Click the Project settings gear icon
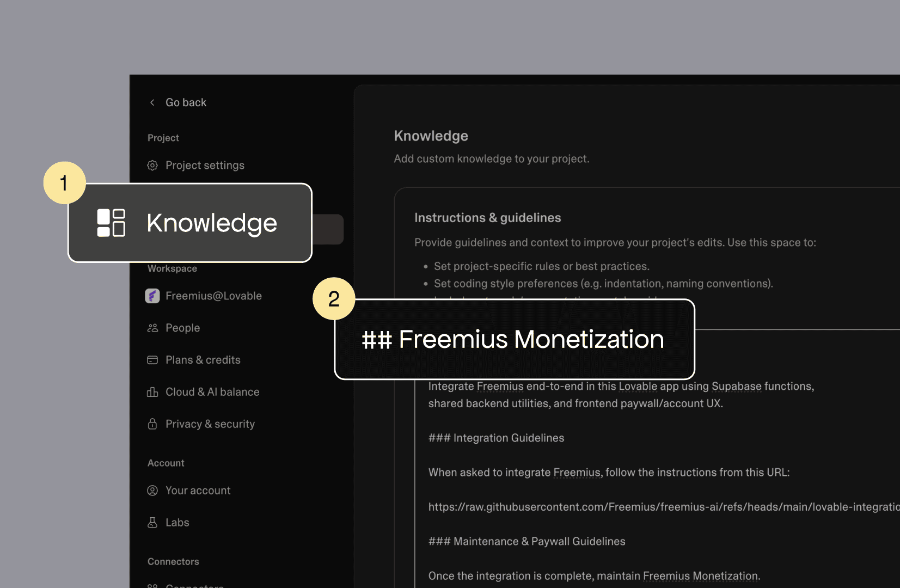The height and width of the screenshot is (588, 900). tap(152, 165)
